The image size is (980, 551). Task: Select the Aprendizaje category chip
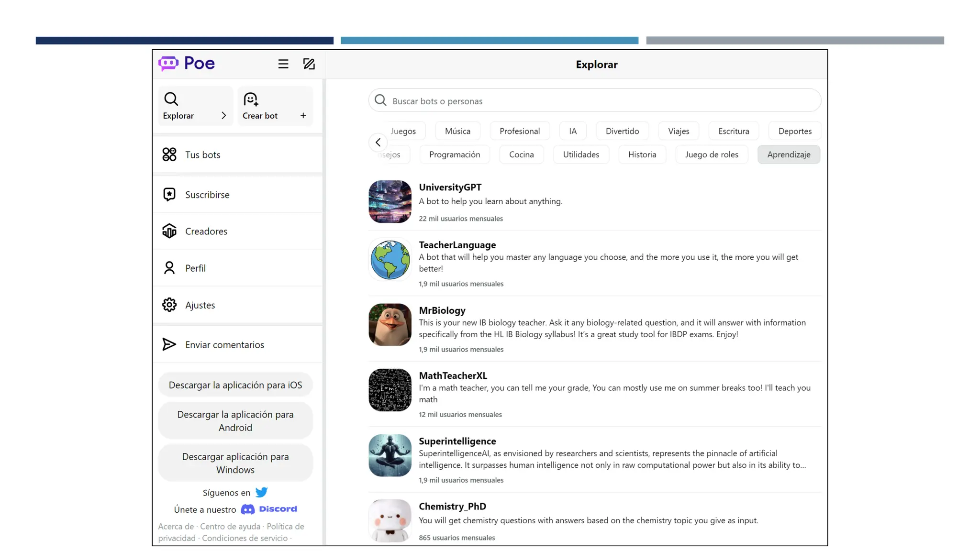pyautogui.click(x=788, y=154)
